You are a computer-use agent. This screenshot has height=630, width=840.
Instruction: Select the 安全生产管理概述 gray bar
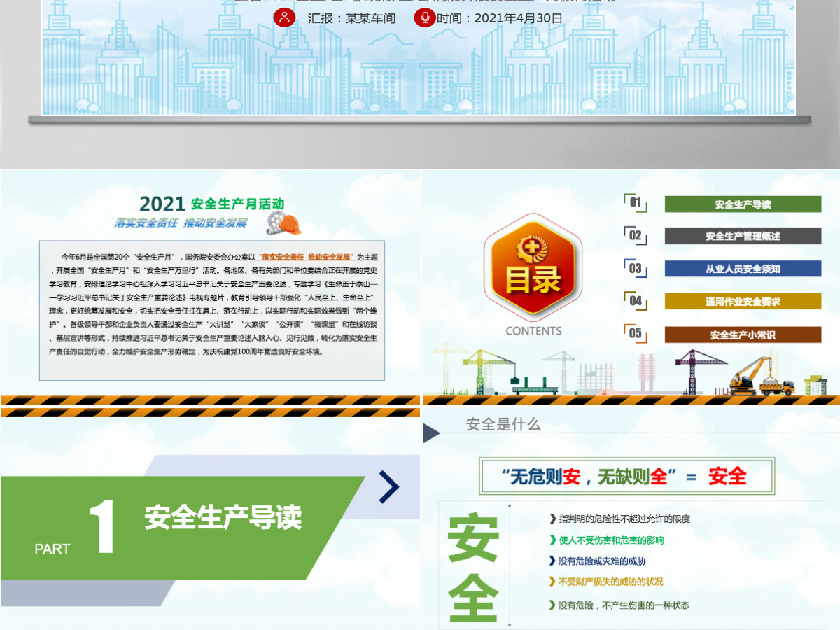click(x=743, y=236)
